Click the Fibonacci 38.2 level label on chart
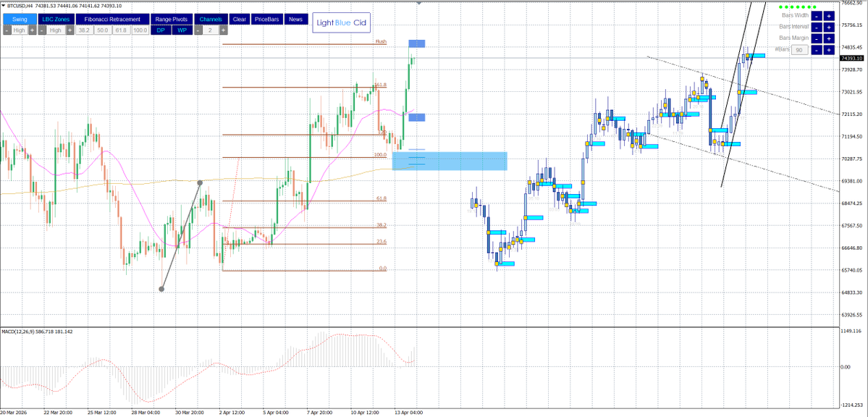 pyautogui.click(x=381, y=225)
